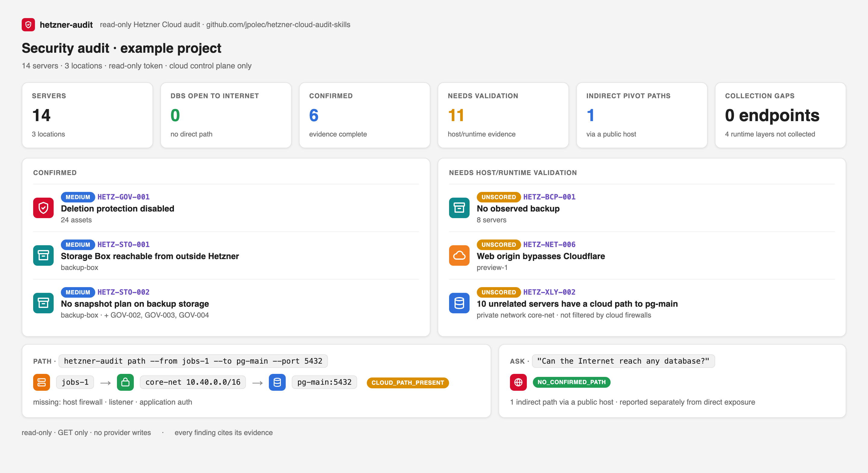Click 'read-only · GET only' footer text
The height and width of the screenshot is (473, 868).
click(x=86, y=433)
